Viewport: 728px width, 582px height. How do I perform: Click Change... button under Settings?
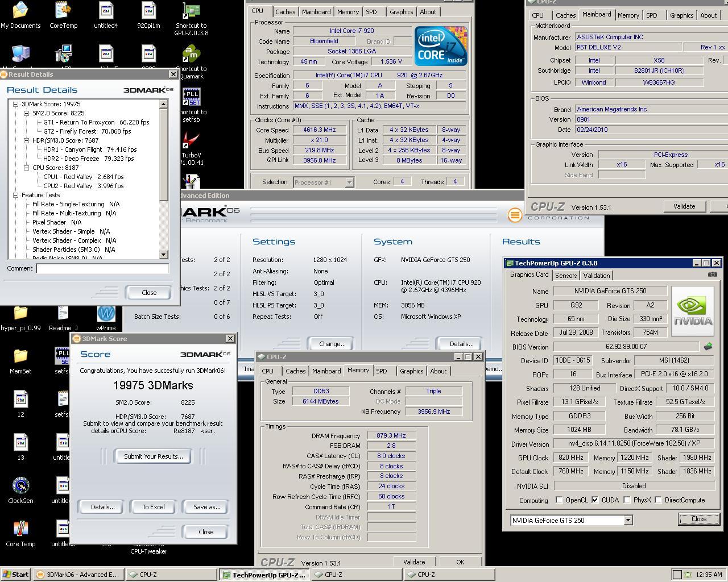pyautogui.click(x=332, y=344)
